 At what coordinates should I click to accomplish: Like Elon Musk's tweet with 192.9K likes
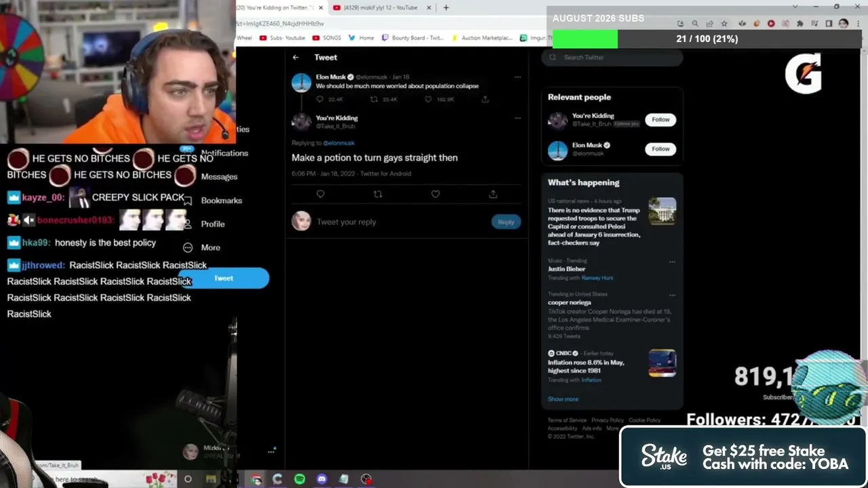click(x=428, y=100)
